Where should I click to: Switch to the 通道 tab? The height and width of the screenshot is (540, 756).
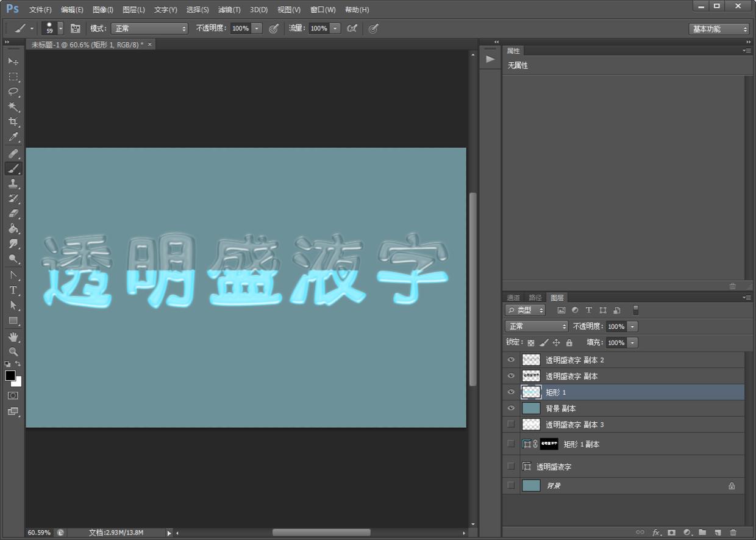[513, 298]
